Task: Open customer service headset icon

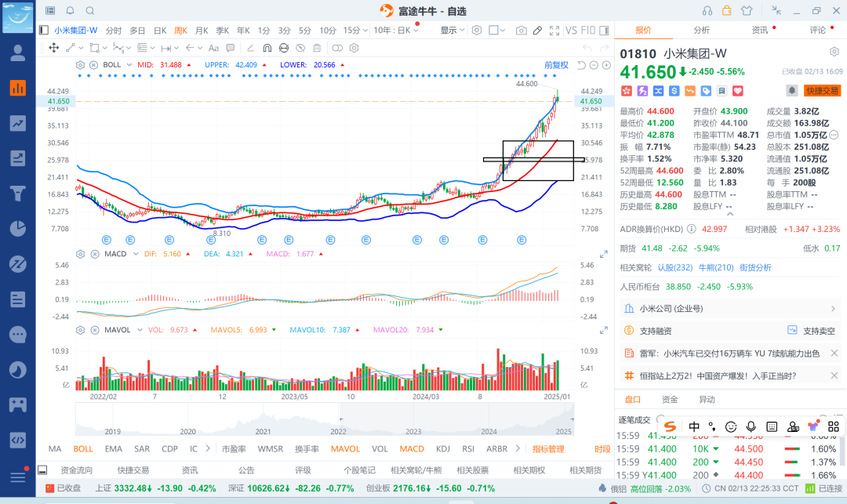Action: coord(707,11)
